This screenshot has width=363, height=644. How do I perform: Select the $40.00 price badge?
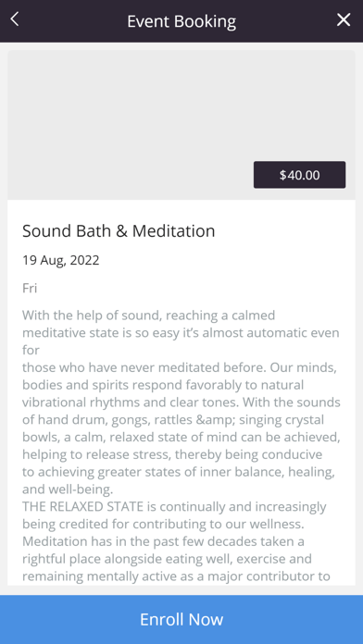[x=299, y=175]
